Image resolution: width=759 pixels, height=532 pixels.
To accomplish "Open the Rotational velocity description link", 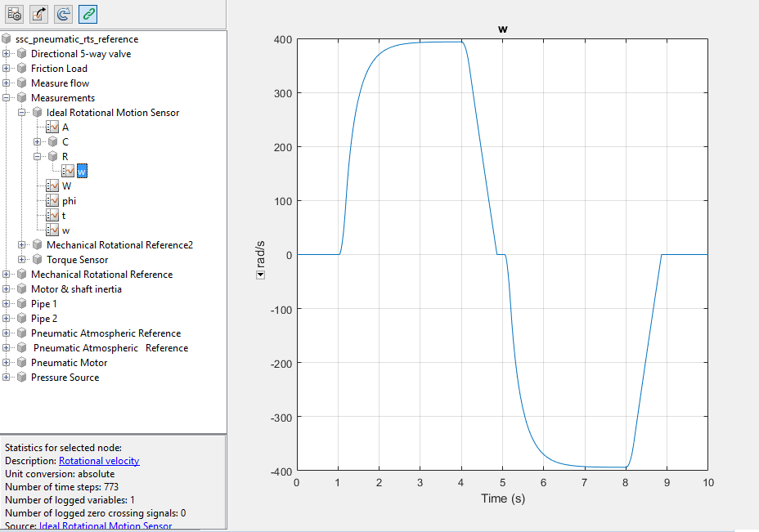I will (99, 461).
